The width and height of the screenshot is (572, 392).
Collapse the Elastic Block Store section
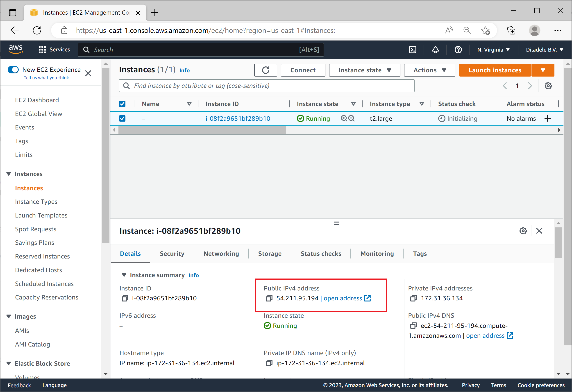(x=9, y=363)
